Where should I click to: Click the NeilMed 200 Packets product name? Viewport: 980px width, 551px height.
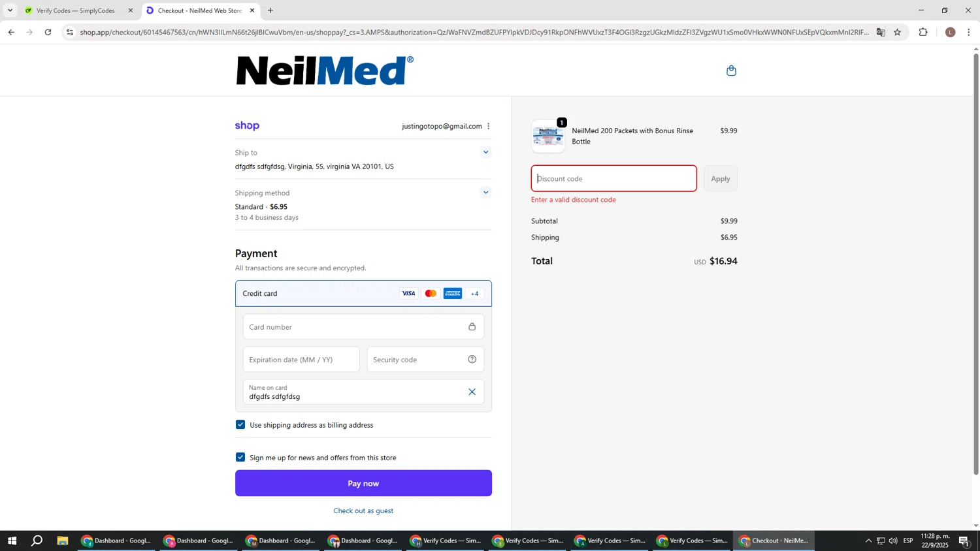tap(632, 136)
